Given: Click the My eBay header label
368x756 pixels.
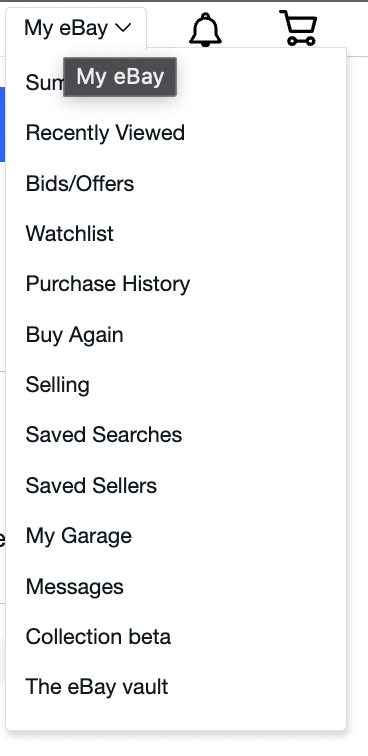Looking at the screenshot, I should pos(66,28).
